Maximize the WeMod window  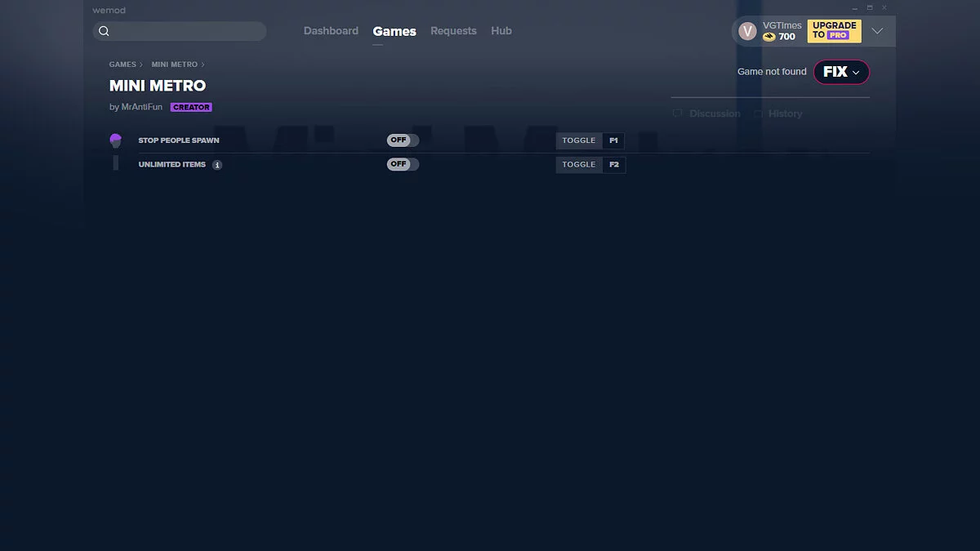(870, 7)
